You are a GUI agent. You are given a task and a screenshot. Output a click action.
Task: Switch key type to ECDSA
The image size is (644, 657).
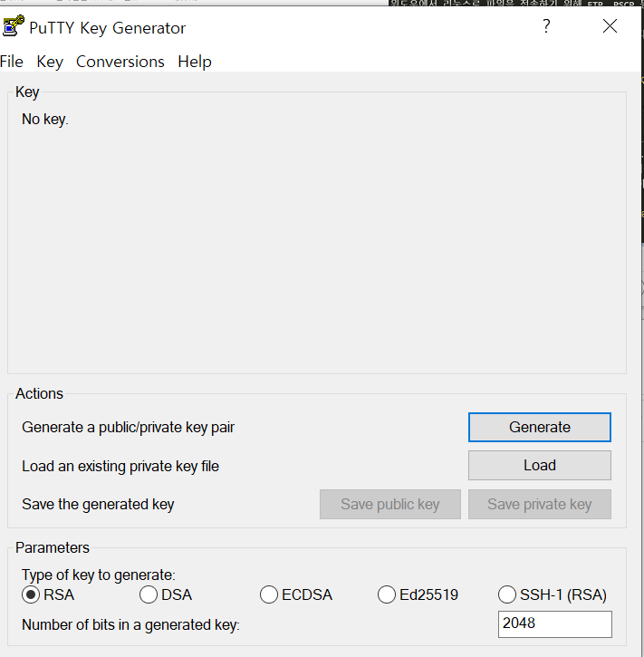(269, 595)
